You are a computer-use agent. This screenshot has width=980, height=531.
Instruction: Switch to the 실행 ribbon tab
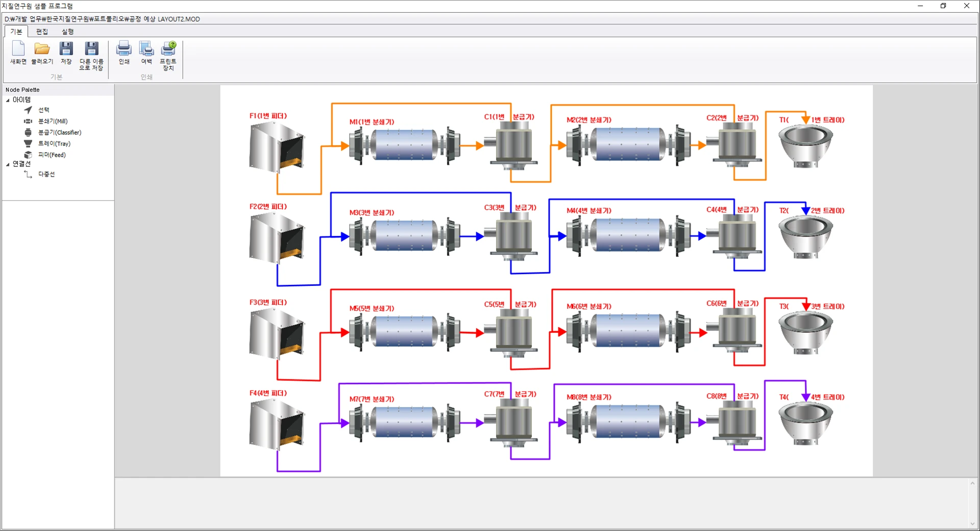pos(68,32)
